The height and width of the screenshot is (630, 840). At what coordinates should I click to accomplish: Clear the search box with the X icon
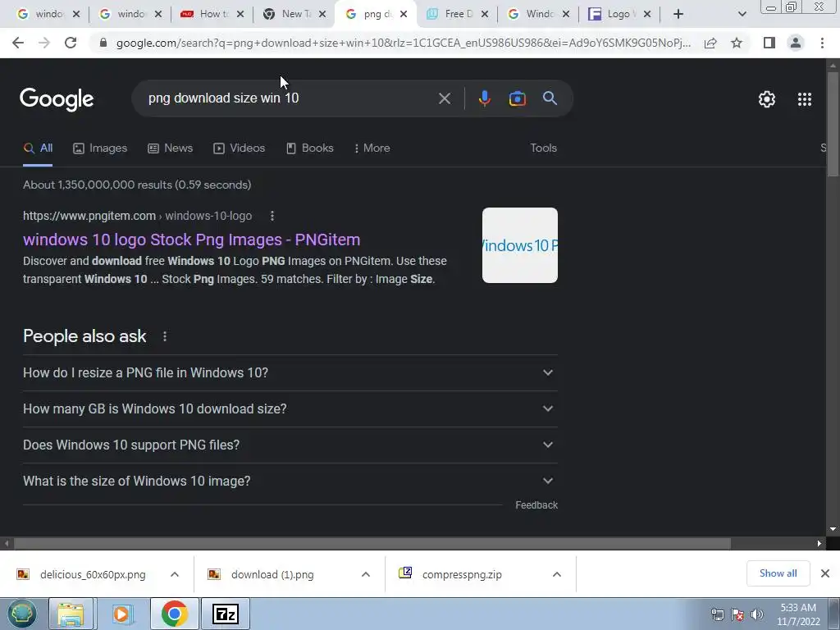click(444, 98)
